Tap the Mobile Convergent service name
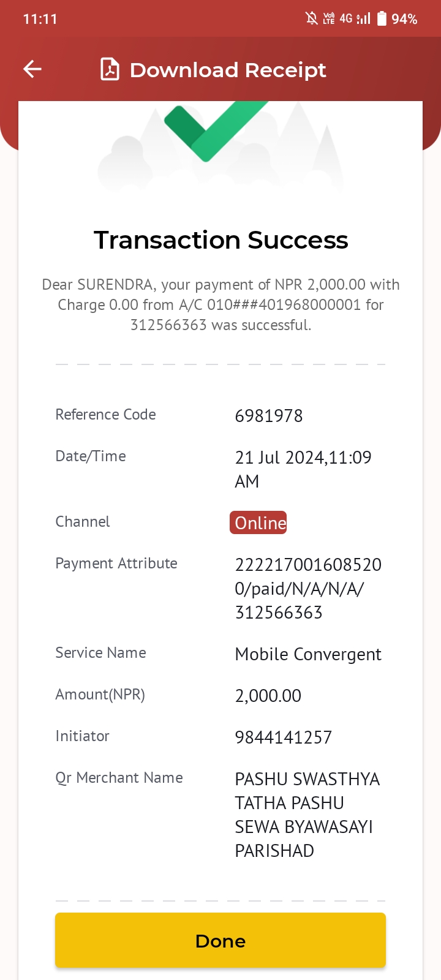Image resolution: width=441 pixels, height=980 pixels. click(308, 655)
